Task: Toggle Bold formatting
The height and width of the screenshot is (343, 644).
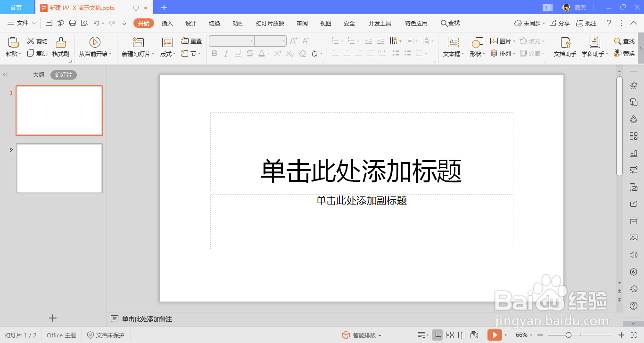Action: click(215, 53)
